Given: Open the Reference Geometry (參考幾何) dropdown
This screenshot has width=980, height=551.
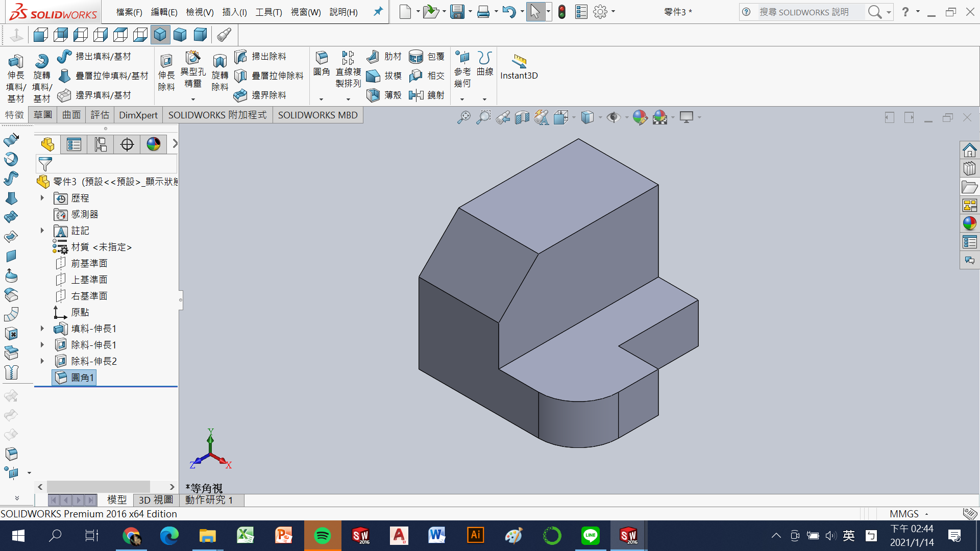Looking at the screenshot, I should 462,99.
